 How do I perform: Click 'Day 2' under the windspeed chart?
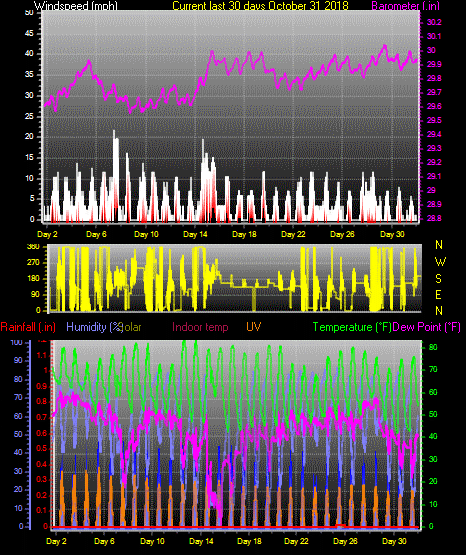pyautogui.click(x=47, y=234)
